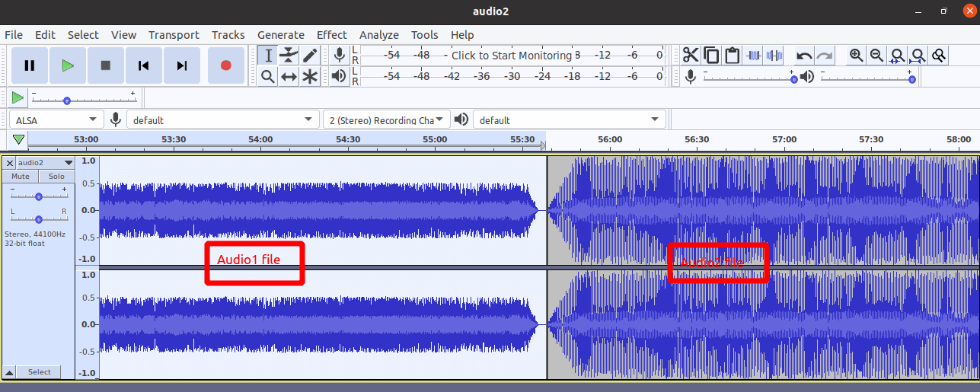Viewport: 980px width, 392px height.
Task: Open the Analyze menu
Action: pyautogui.click(x=379, y=34)
